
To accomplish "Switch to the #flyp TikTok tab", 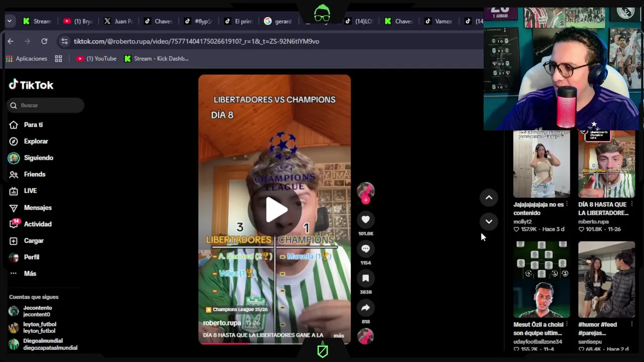I will [x=198, y=21].
